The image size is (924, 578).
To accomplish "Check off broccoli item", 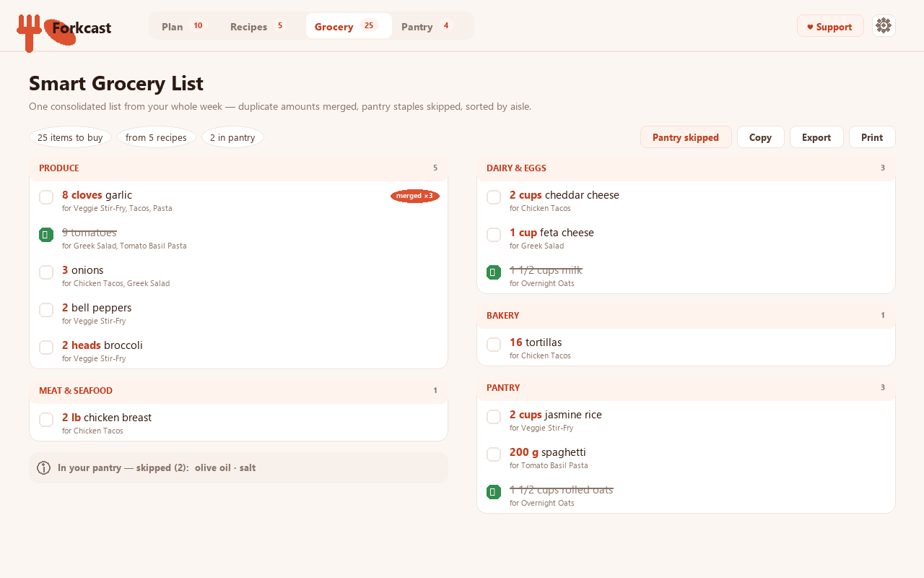I will coord(46,348).
